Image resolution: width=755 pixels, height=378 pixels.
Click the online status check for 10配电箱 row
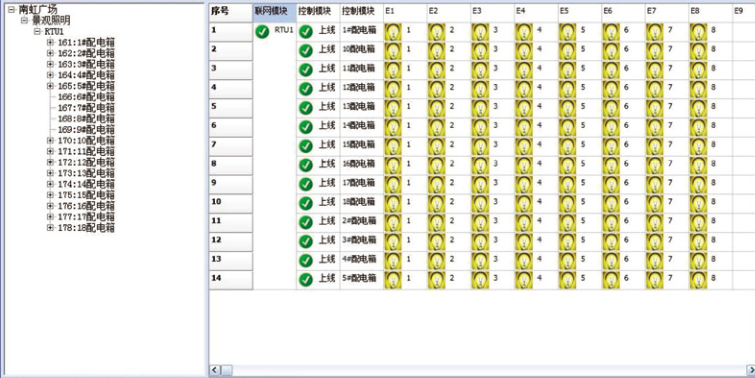click(x=306, y=51)
